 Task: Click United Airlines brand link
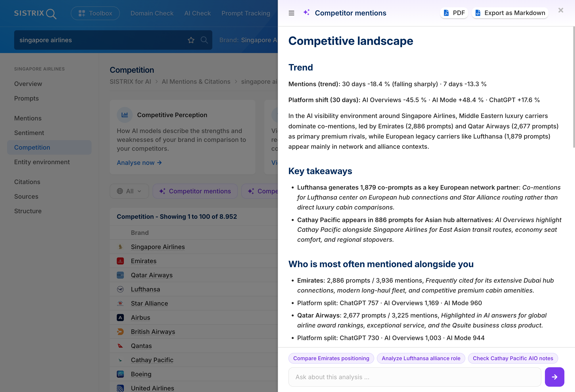click(x=152, y=388)
